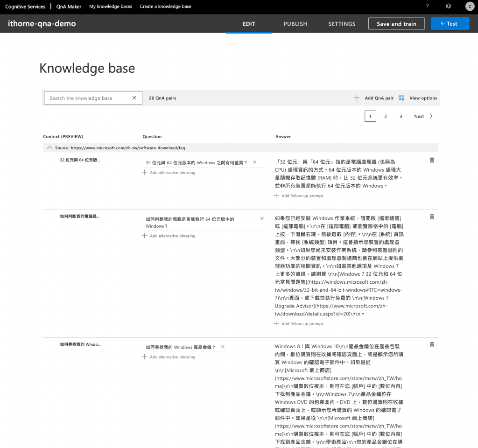
Task: Click the View options table icon
Action: click(x=401, y=98)
